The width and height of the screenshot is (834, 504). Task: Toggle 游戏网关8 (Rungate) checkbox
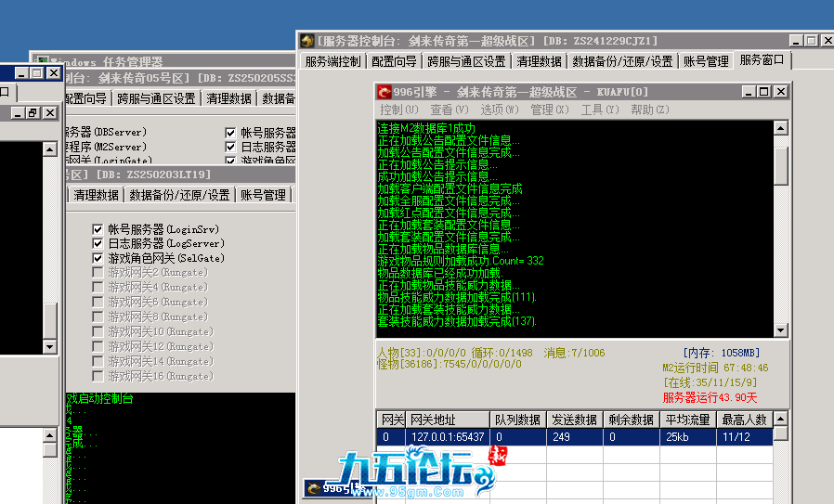click(98, 317)
